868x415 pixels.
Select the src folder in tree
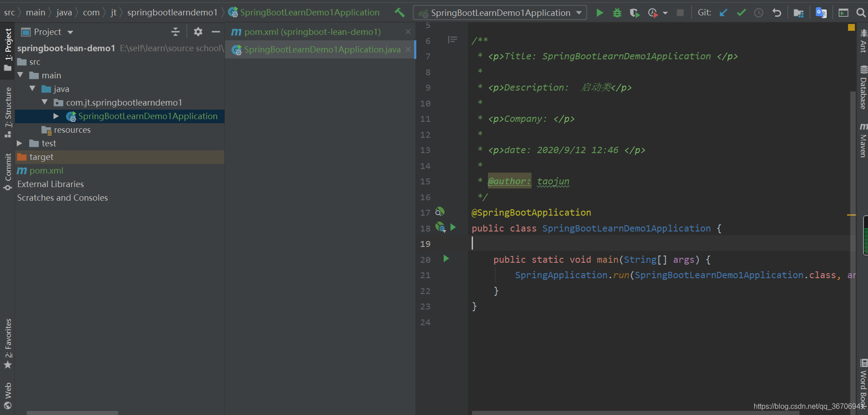coord(35,62)
